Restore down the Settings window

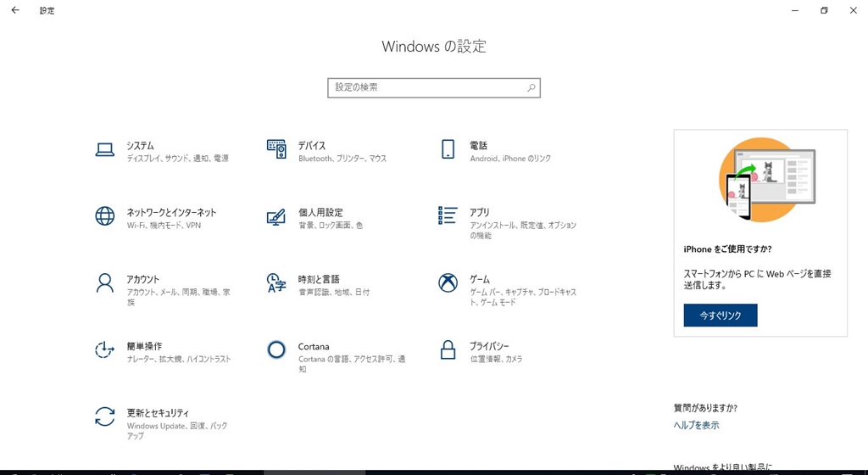824,10
